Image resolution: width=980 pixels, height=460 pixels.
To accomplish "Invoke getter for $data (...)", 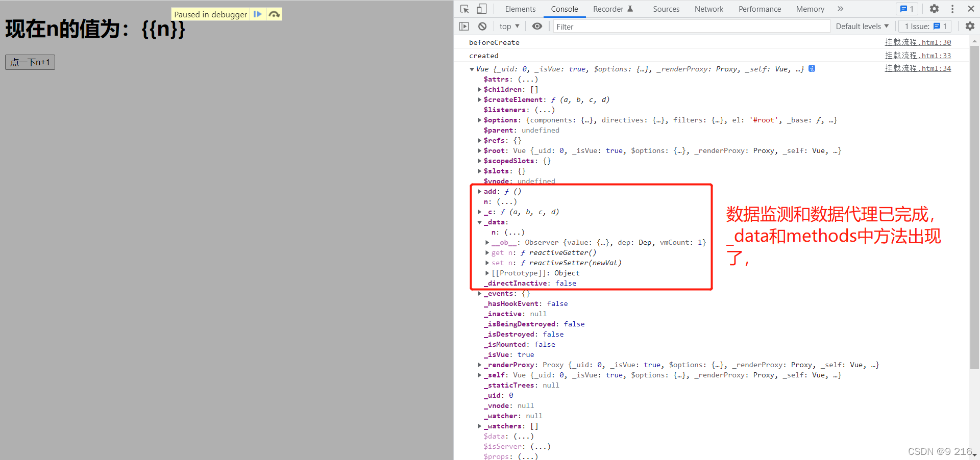I will pyautogui.click(x=524, y=437).
